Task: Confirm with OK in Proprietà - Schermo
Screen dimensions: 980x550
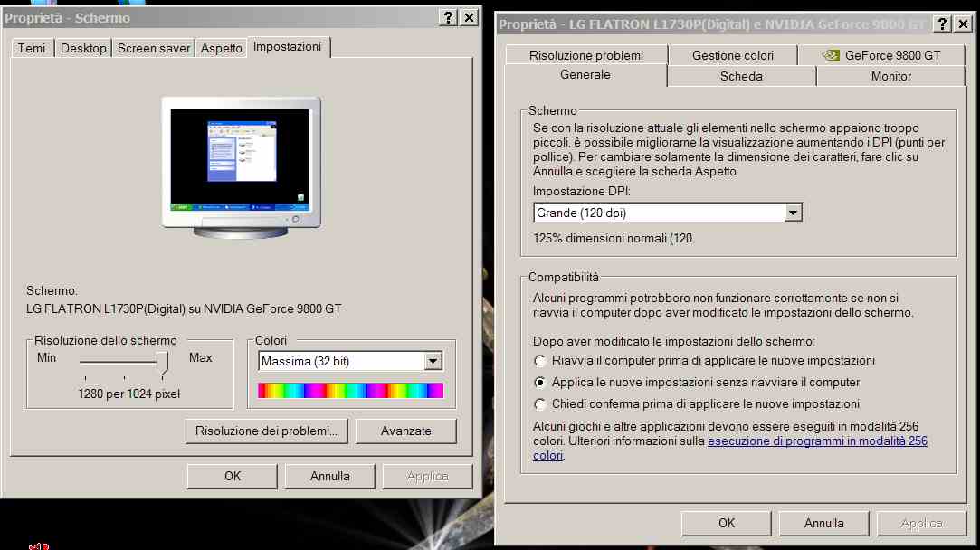Action: [233, 476]
